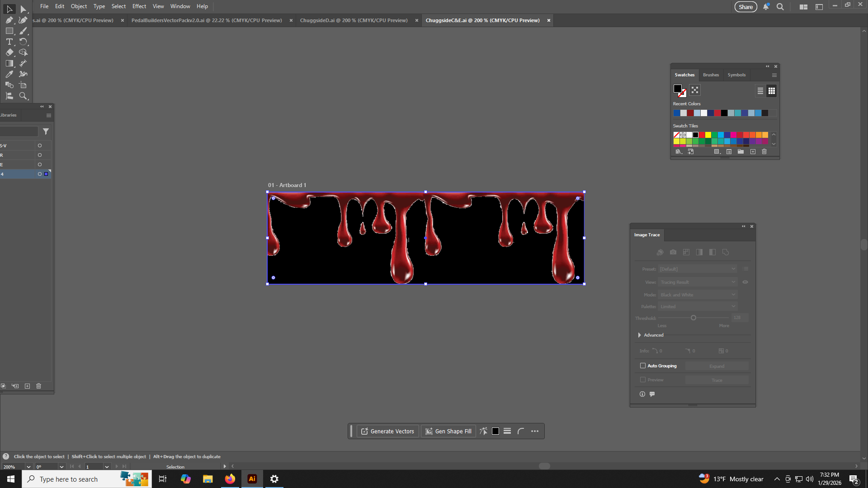This screenshot has height=488, width=868.
Task: Select the Artboard tool
Action: tap(23, 85)
